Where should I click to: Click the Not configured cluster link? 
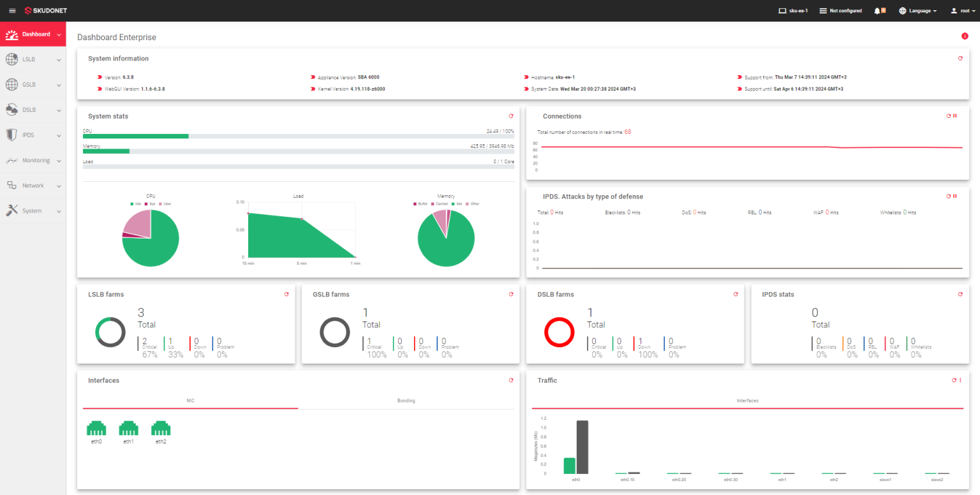tap(840, 10)
